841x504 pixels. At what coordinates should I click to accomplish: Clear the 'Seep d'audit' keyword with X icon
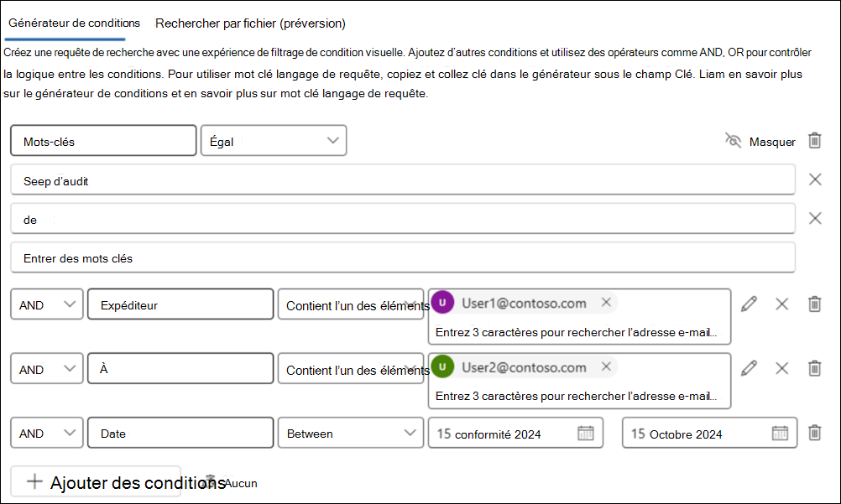point(814,179)
